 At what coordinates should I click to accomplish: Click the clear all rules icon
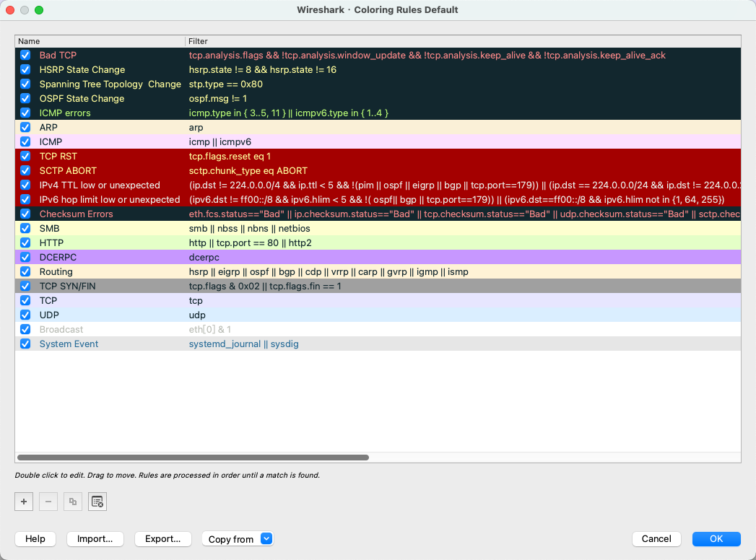(x=97, y=502)
